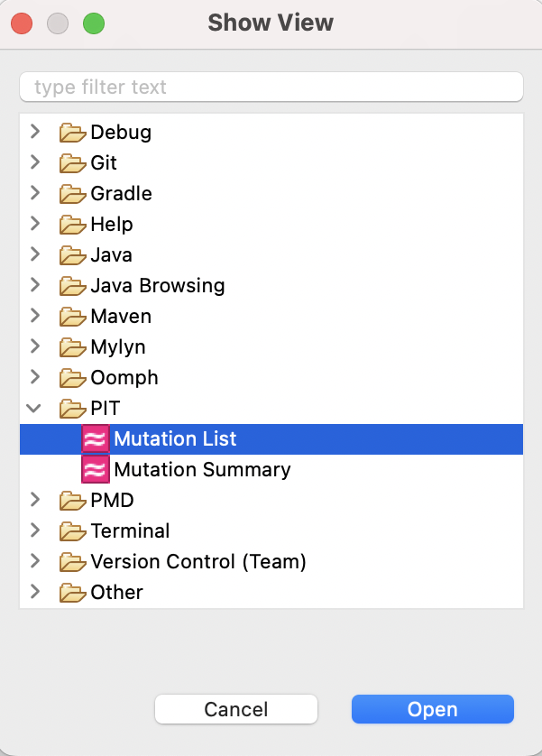Click the Gradle folder icon
This screenshot has height=756, width=542.
pyautogui.click(x=72, y=194)
